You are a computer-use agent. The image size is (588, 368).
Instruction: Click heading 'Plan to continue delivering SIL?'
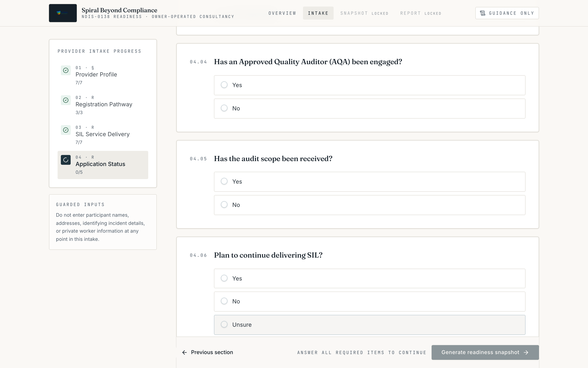[268, 255]
